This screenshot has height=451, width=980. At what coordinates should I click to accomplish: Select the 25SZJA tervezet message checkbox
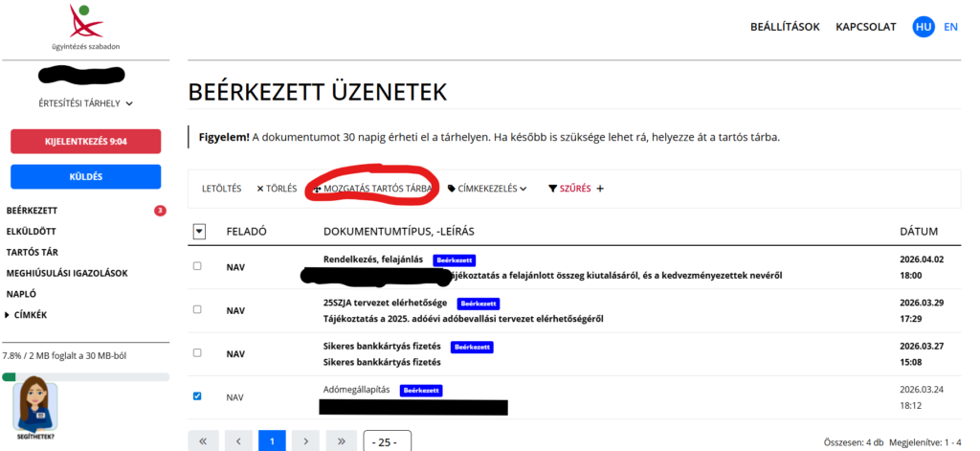tap(198, 309)
